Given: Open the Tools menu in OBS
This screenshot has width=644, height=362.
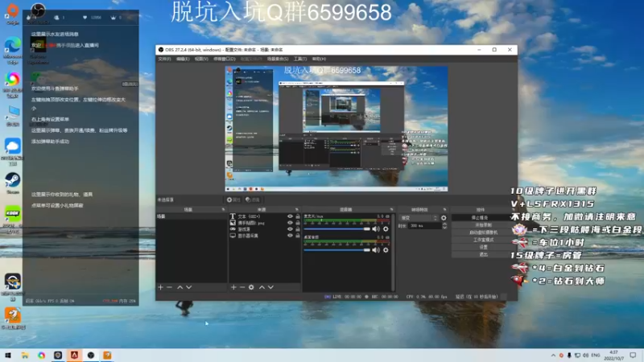Looking at the screenshot, I should [x=300, y=59].
